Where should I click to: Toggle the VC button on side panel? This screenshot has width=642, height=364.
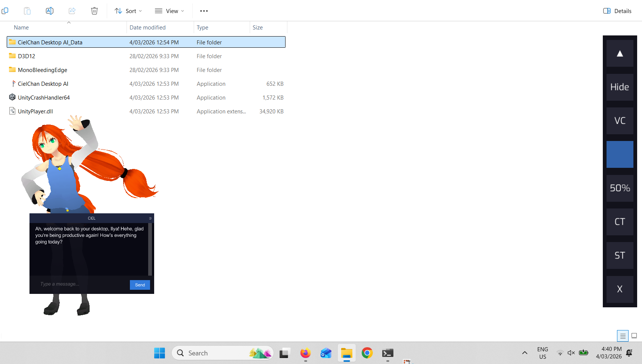coord(620,121)
